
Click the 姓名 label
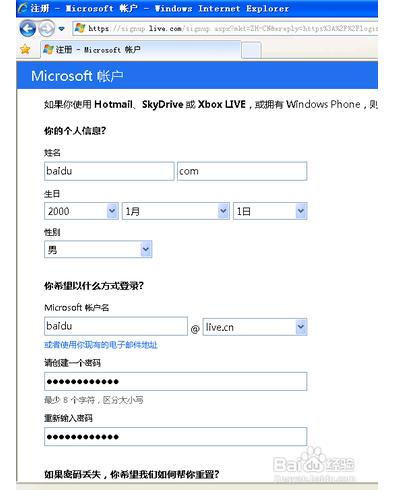(x=52, y=153)
